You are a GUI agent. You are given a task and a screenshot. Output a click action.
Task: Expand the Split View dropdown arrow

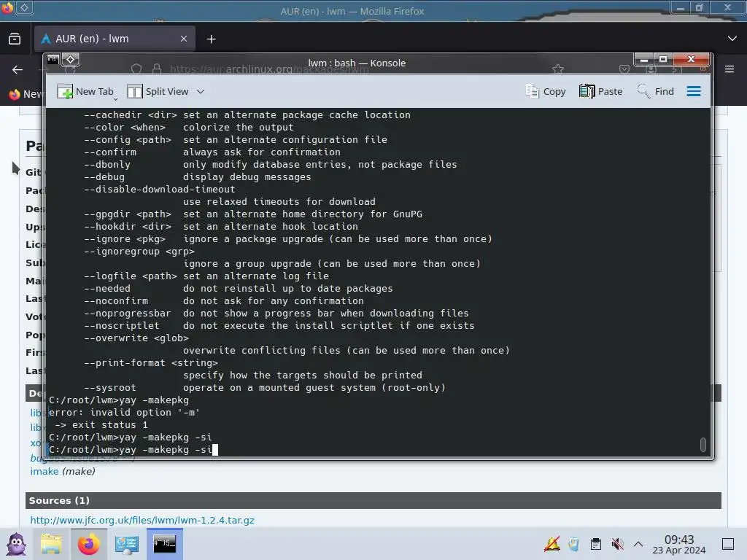[x=201, y=91]
